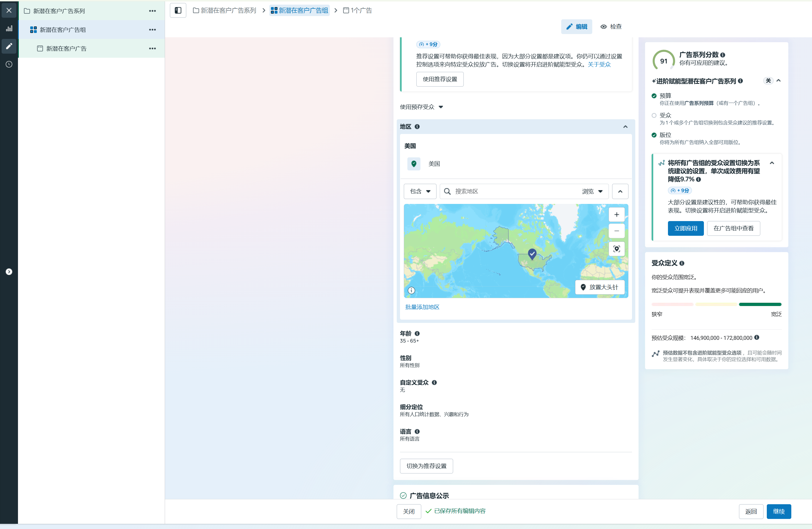Click the locate crosshair icon on the map
The height and width of the screenshot is (529, 812).
pos(616,249)
